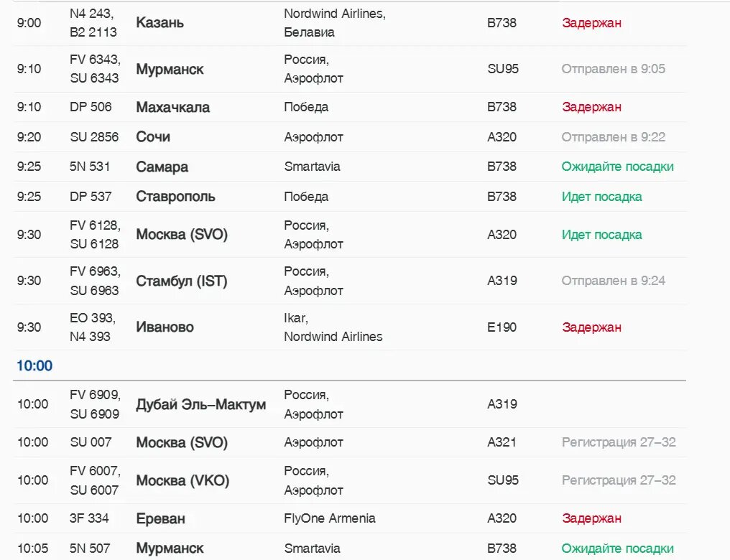The image size is (730, 560).
Task: Select the 9:30 Москва (SVO) flight
Action: tap(182, 235)
